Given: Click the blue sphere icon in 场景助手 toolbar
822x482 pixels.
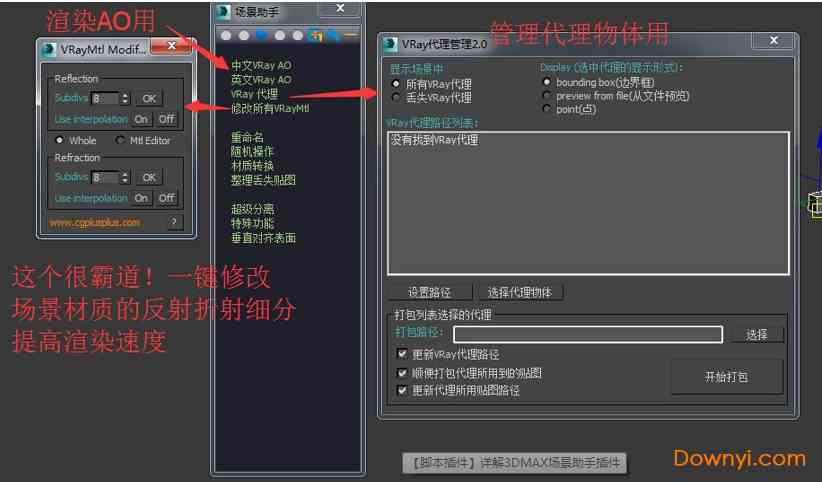Looking at the screenshot, I should [x=262, y=36].
